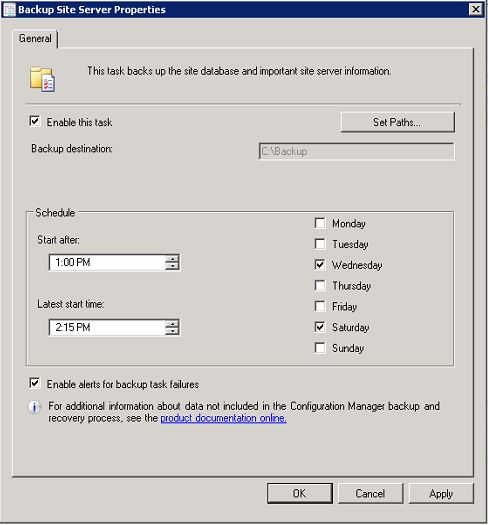Uncheck Enable this task checkbox
Viewport: 488px width, 525px height.
tap(35, 121)
